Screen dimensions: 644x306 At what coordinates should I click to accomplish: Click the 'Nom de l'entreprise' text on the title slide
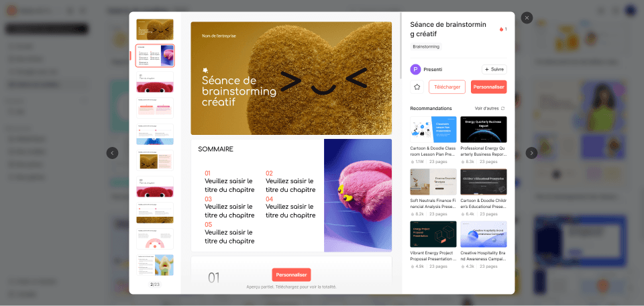219,36
